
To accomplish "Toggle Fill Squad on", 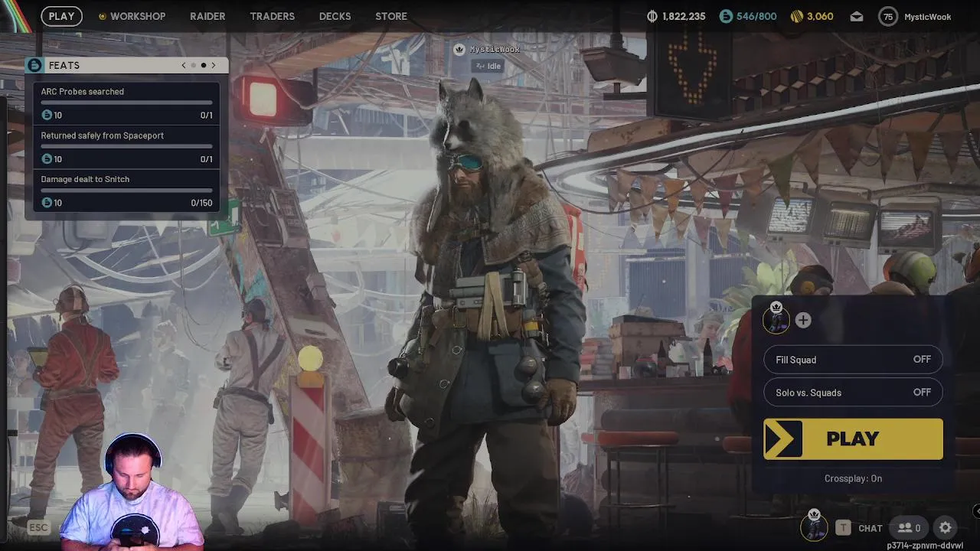I will pyautogui.click(x=853, y=360).
